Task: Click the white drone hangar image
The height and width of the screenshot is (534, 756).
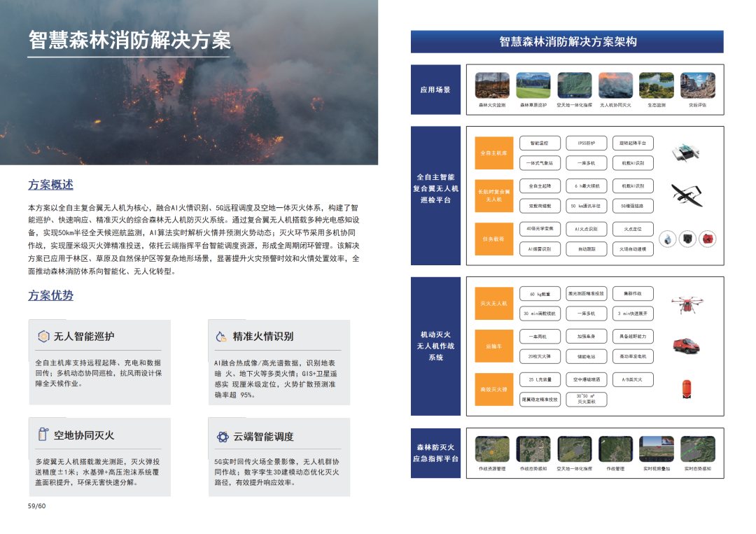Action: (685, 153)
